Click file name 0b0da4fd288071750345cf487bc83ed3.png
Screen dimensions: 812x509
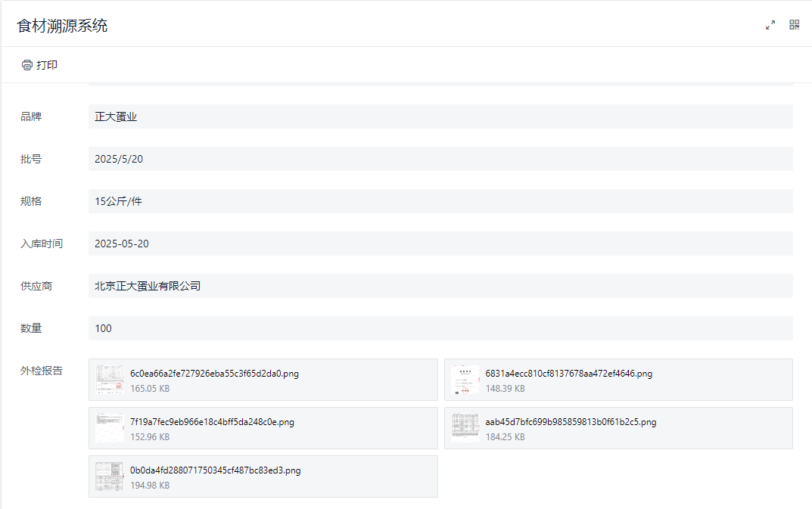pos(215,470)
